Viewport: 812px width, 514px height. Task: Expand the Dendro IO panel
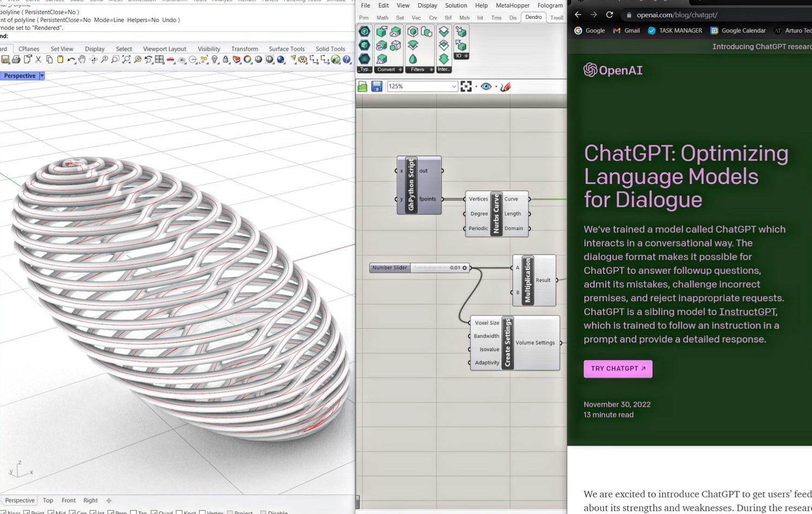coord(466,56)
